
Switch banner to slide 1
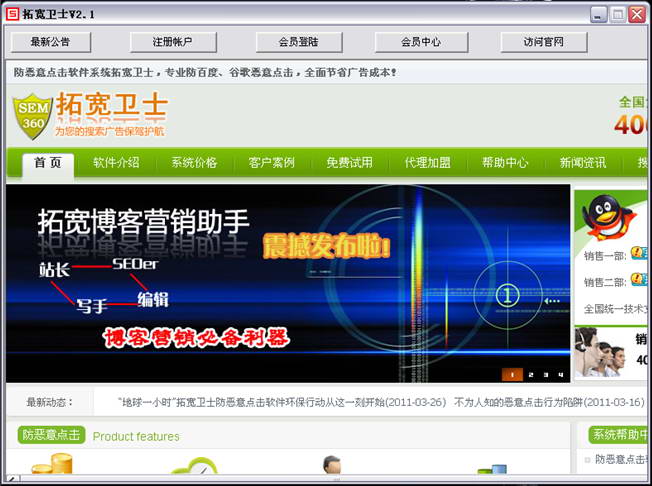(x=512, y=375)
